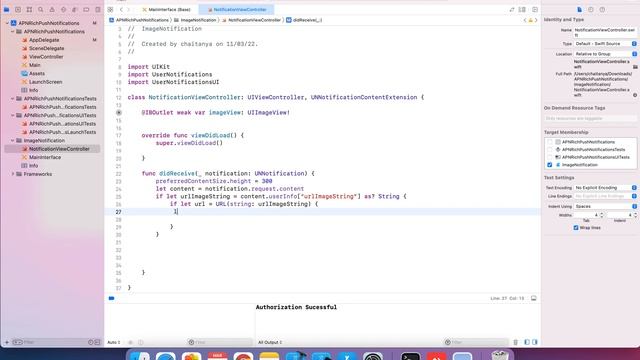
Task: Open Terminal from the Dock
Action: click(x=410, y=356)
